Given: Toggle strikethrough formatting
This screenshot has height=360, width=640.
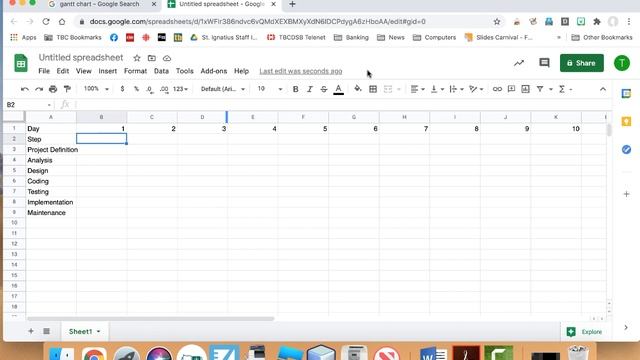Looking at the screenshot, I should pos(324,89).
